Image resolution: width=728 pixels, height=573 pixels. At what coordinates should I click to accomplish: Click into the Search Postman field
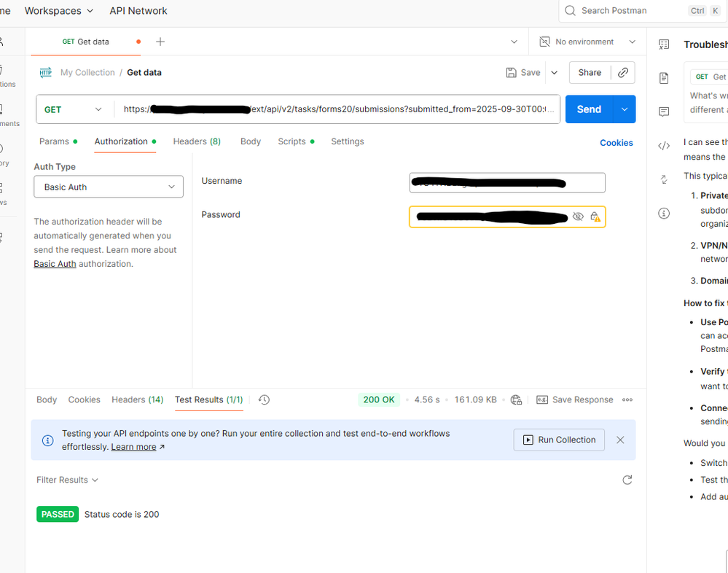630,11
